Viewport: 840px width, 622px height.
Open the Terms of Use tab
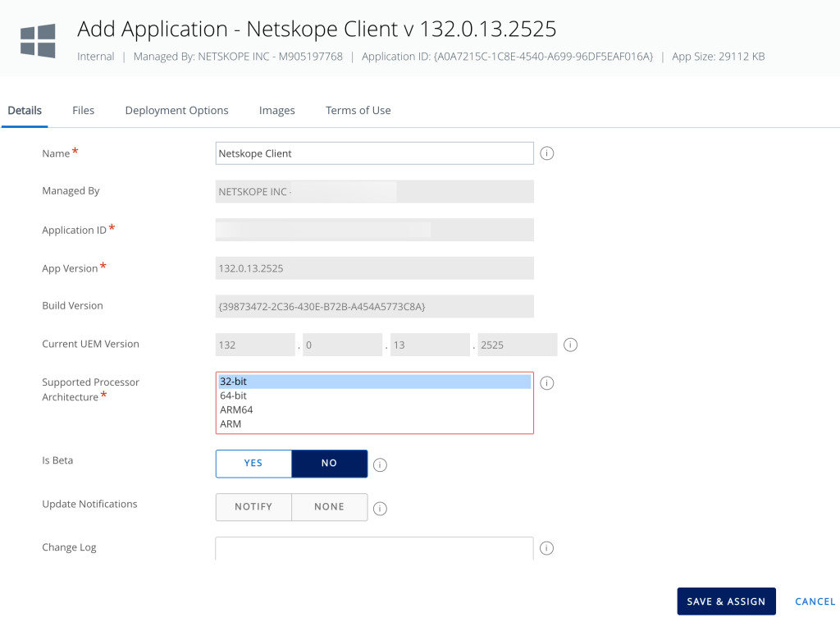pyautogui.click(x=358, y=110)
